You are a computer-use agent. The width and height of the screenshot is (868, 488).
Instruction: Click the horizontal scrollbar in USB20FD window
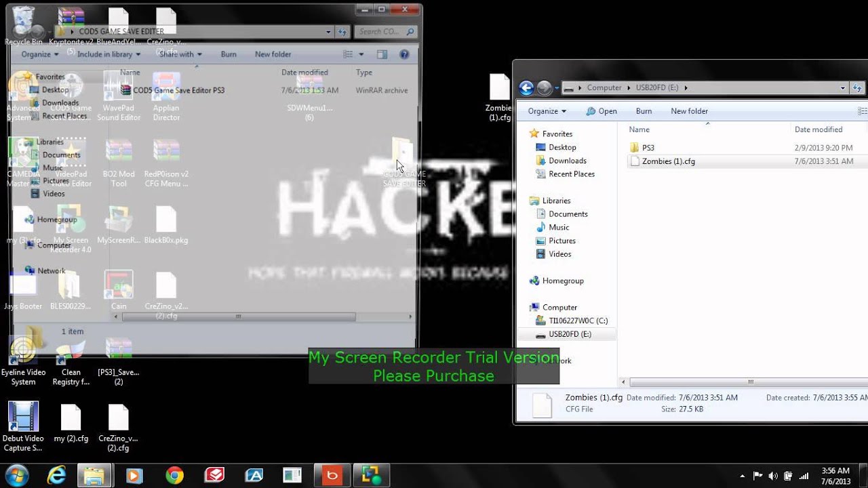(x=749, y=382)
